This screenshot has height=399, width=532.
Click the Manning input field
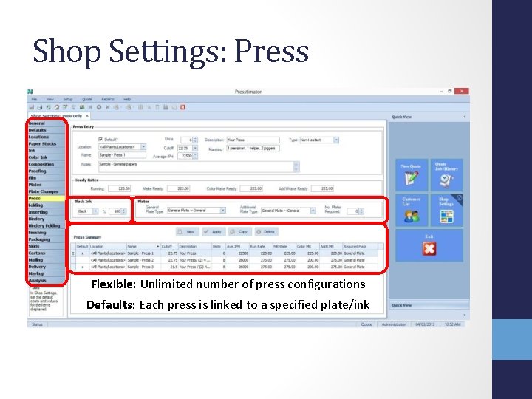coord(253,149)
